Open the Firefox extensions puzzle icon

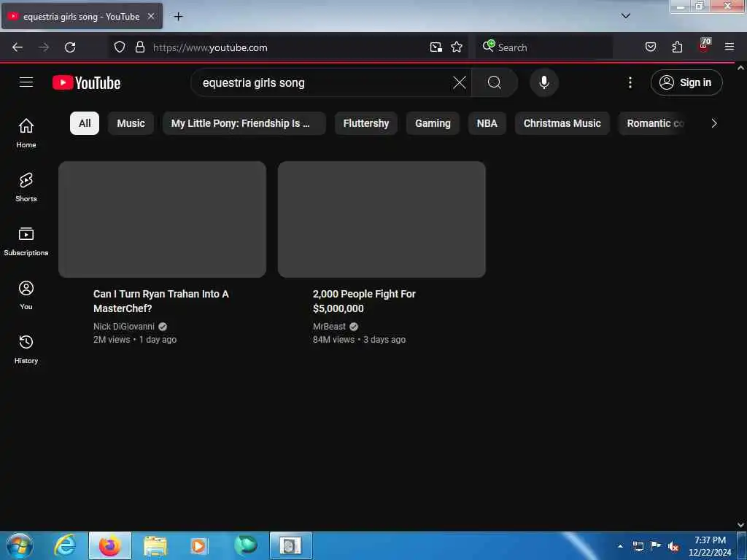pyautogui.click(x=677, y=47)
